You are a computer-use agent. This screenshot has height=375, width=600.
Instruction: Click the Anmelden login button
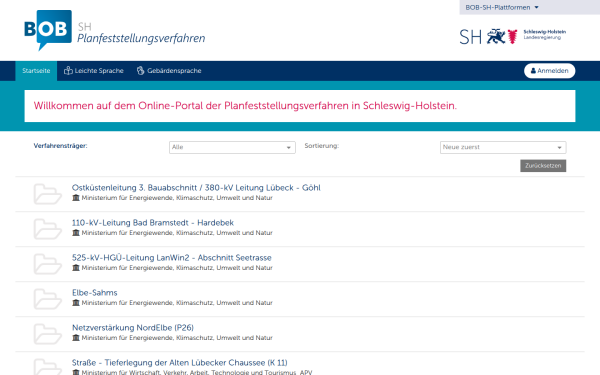pos(549,71)
